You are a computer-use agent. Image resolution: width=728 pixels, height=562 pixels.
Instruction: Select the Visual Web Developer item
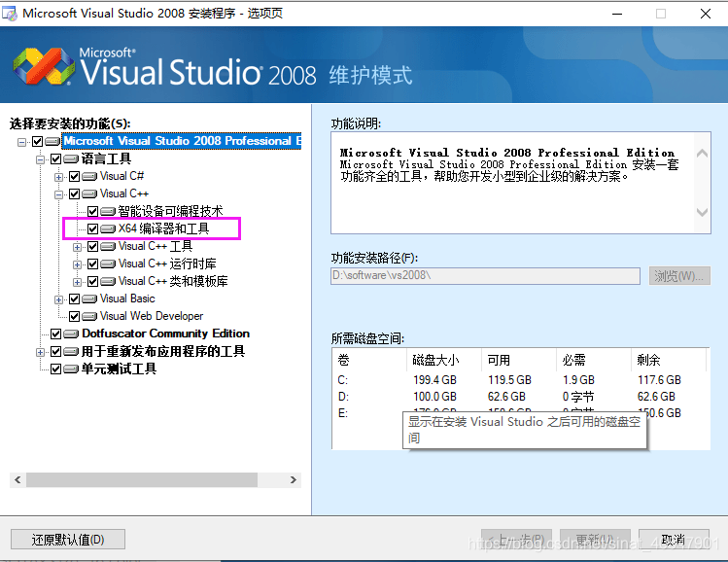[x=152, y=316]
